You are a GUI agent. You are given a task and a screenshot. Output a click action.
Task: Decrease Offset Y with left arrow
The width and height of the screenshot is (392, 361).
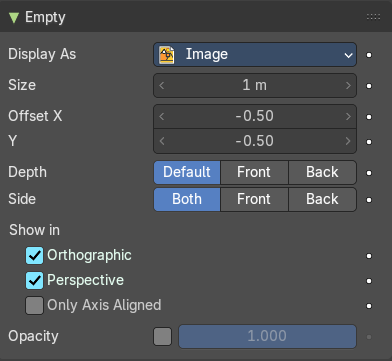pyautogui.click(x=162, y=141)
